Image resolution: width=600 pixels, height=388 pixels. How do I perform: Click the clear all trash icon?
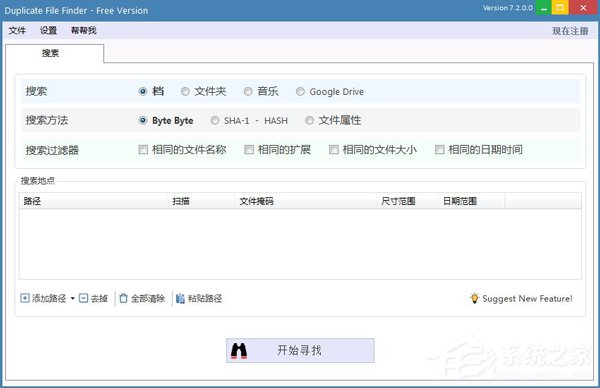click(x=123, y=298)
